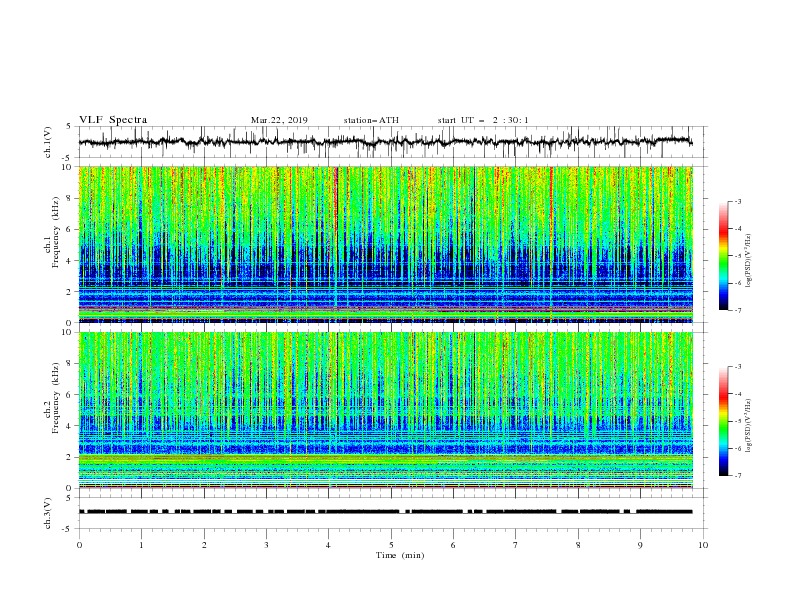The width and height of the screenshot is (792, 612).
Task: Click time axis tick label "3"
Action: coord(266,545)
